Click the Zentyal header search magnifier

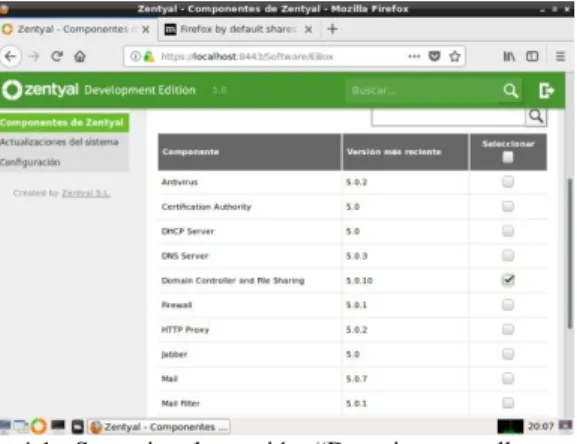coord(511,90)
